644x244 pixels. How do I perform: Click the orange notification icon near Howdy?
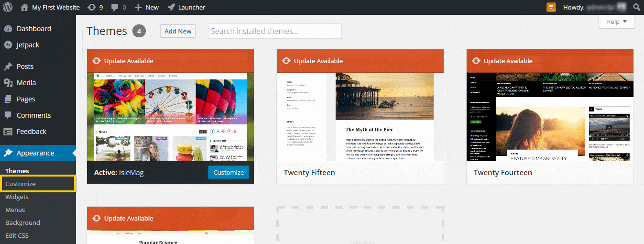pos(551,7)
